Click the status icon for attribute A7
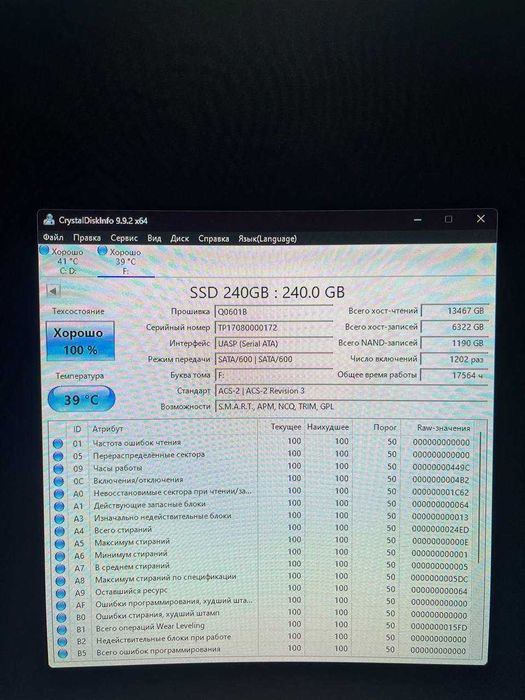The height and width of the screenshot is (700, 525). click(x=60, y=569)
